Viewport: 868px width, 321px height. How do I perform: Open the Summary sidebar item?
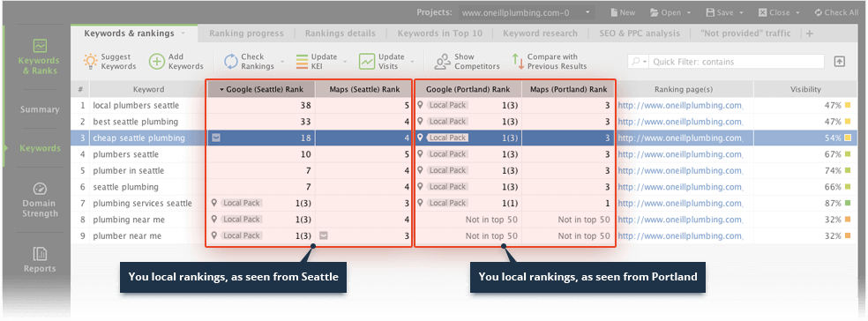point(40,109)
